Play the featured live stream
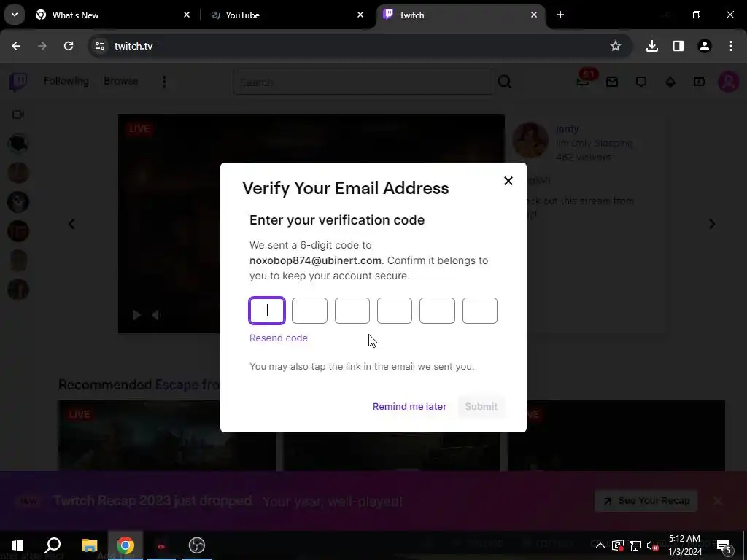 (x=136, y=315)
